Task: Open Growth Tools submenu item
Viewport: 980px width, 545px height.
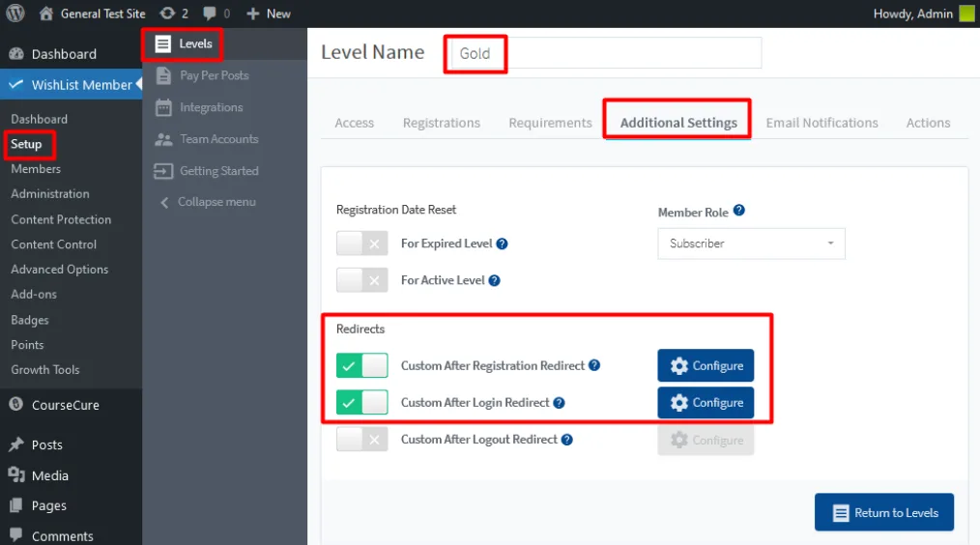Action: tap(45, 370)
